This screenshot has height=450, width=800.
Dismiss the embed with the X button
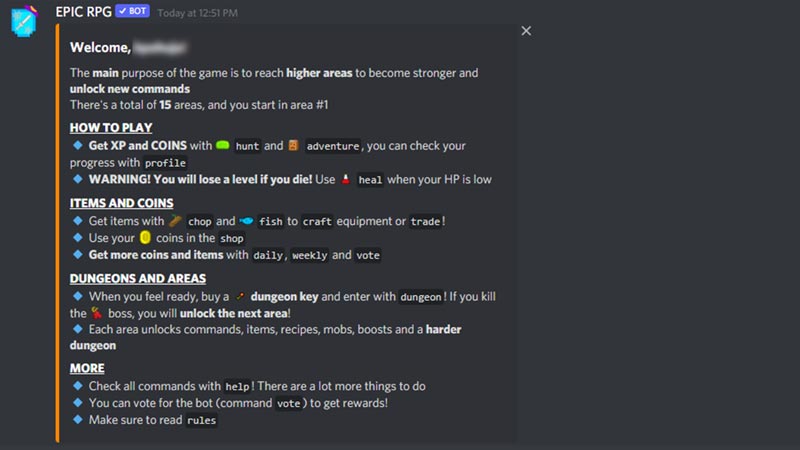[526, 31]
